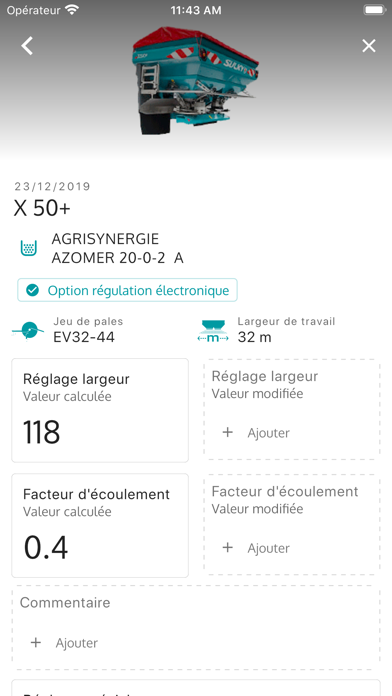Screen dimensions: 392x696
Task: Open Facteur d'écoulement calculated value 0.4
Action: (100, 526)
